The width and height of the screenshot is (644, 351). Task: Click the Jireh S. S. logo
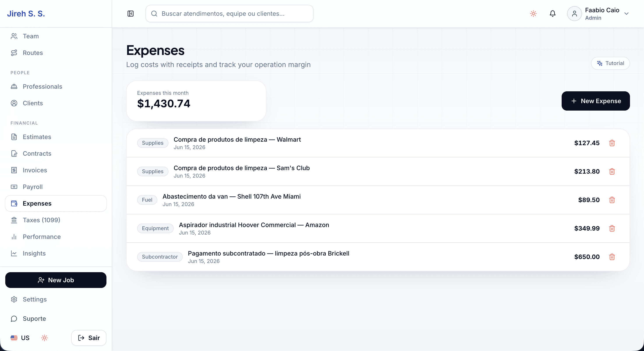click(x=26, y=14)
